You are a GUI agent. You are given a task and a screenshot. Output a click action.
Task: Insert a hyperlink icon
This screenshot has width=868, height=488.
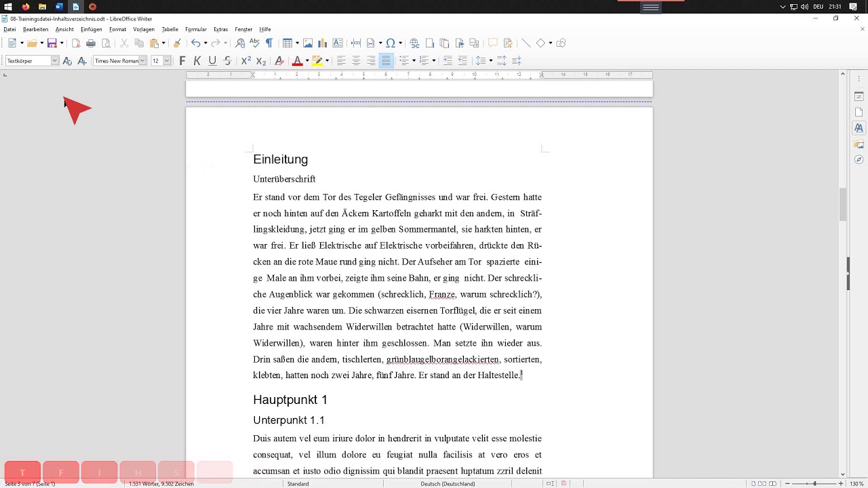(x=415, y=43)
